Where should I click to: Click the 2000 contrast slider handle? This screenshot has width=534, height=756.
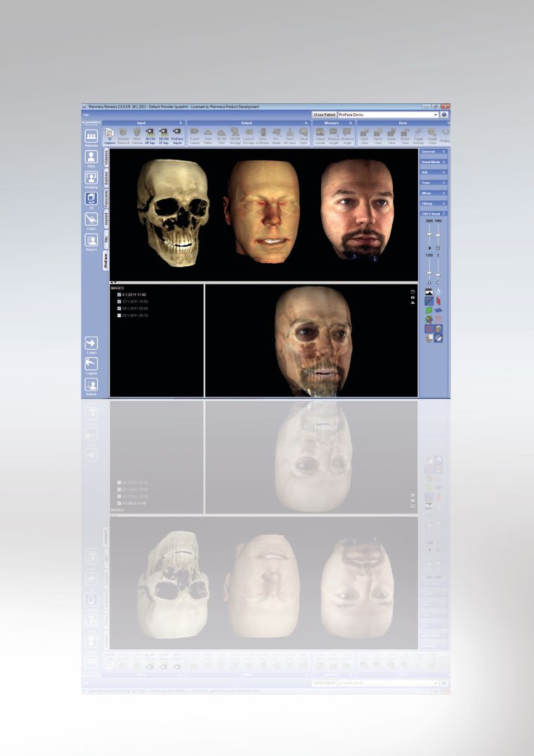(x=429, y=234)
